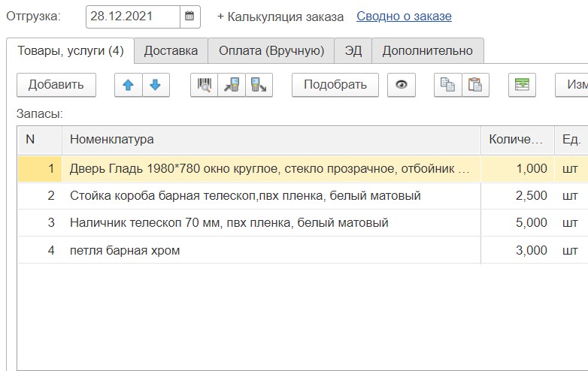
Task: Switch to the Доставка tab
Action: point(171,51)
